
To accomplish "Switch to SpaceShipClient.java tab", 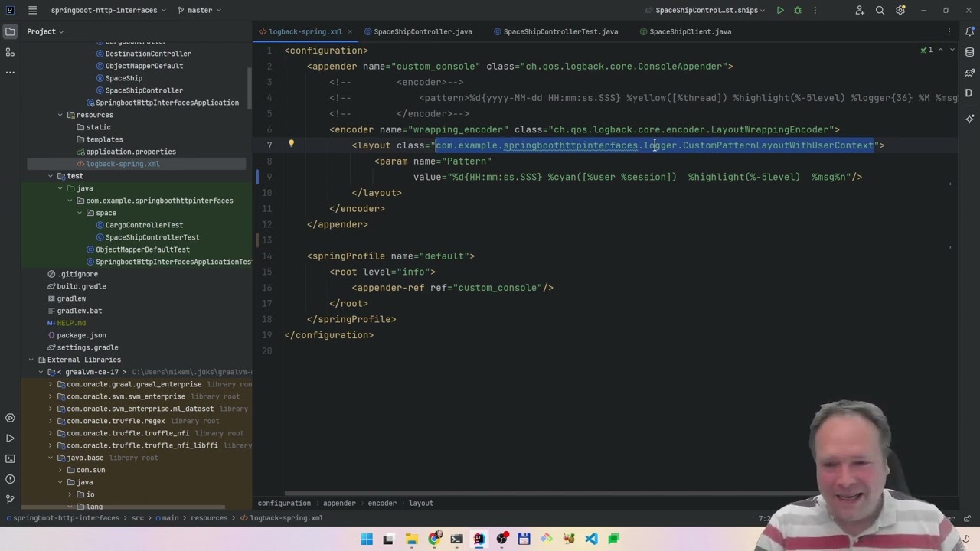I will [x=684, y=31].
